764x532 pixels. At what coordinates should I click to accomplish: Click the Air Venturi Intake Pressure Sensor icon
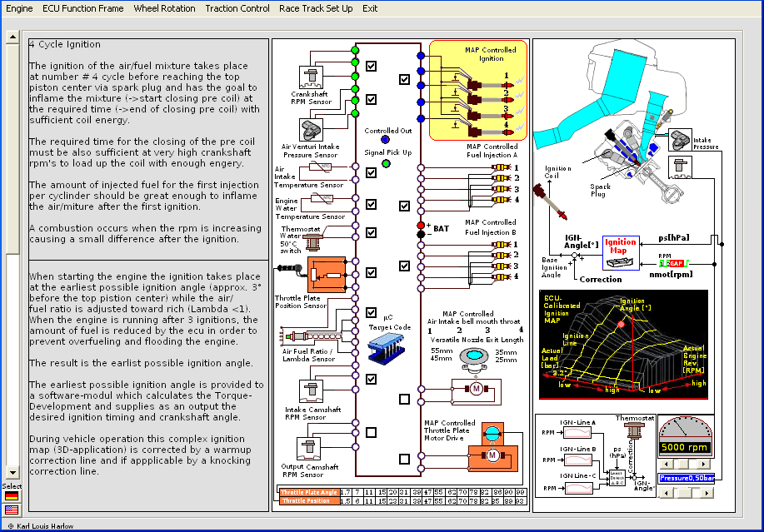pyautogui.click(x=311, y=130)
